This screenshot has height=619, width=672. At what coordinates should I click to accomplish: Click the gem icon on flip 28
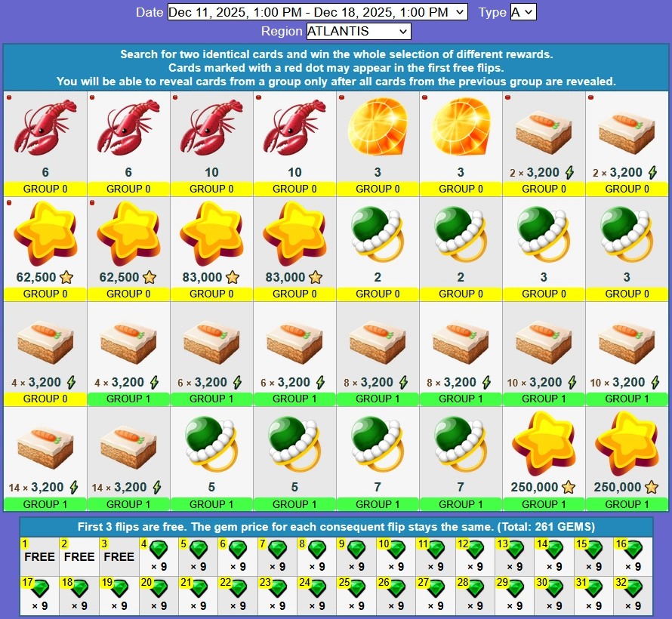point(475,589)
